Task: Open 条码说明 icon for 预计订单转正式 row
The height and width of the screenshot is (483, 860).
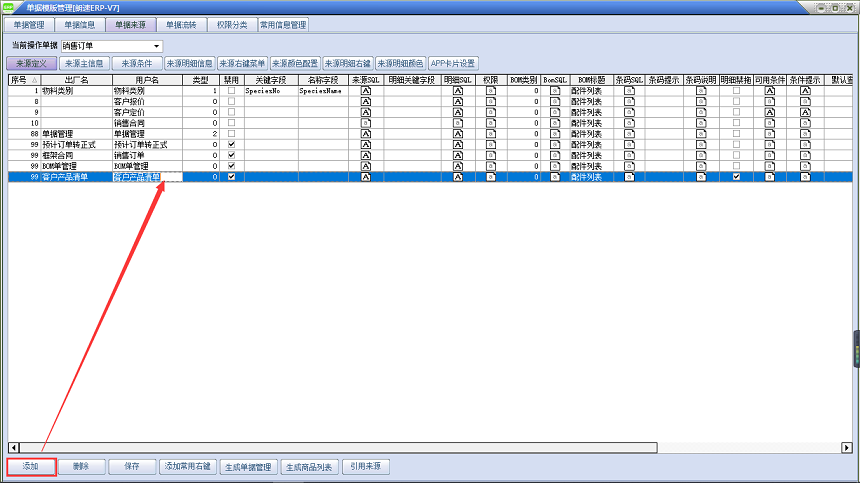Action: [700, 145]
